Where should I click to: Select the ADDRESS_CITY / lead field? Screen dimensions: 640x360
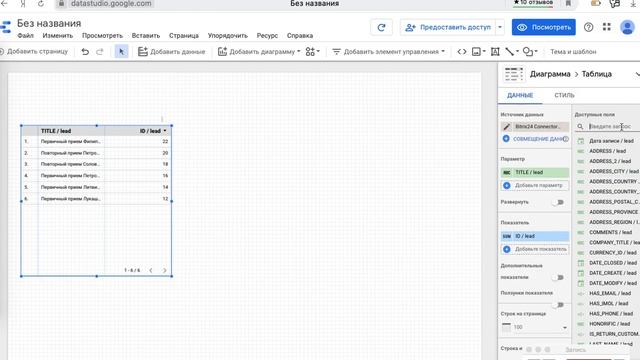tap(614, 171)
